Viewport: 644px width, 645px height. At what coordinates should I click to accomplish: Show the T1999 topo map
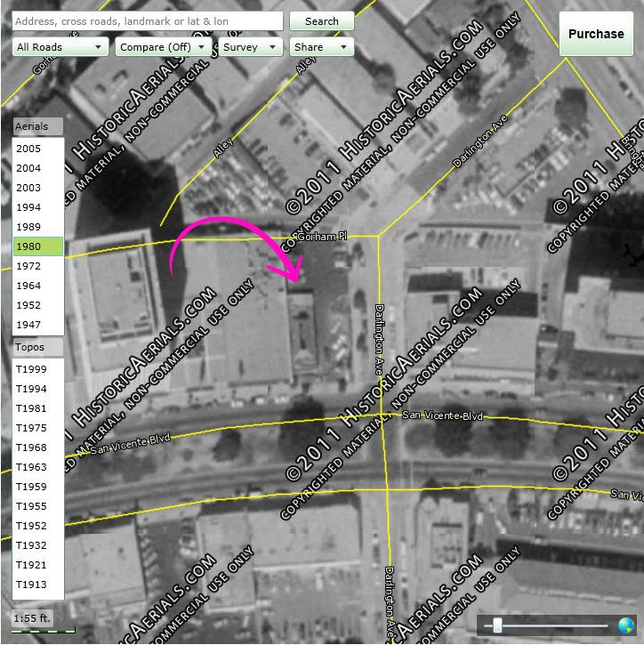[32, 369]
